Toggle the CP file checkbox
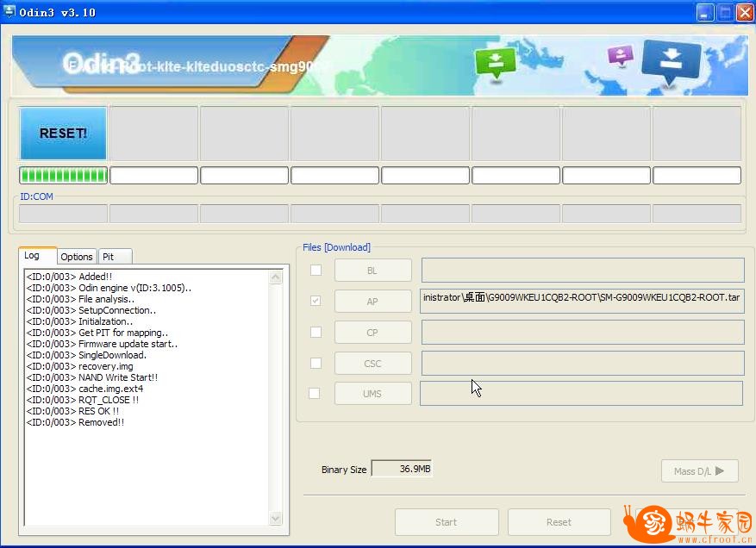The image size is (756, 548). 316,332
